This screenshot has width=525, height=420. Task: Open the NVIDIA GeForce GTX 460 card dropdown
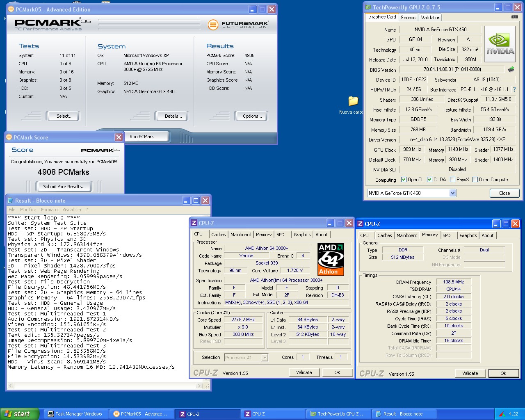(x=453, y=193)
